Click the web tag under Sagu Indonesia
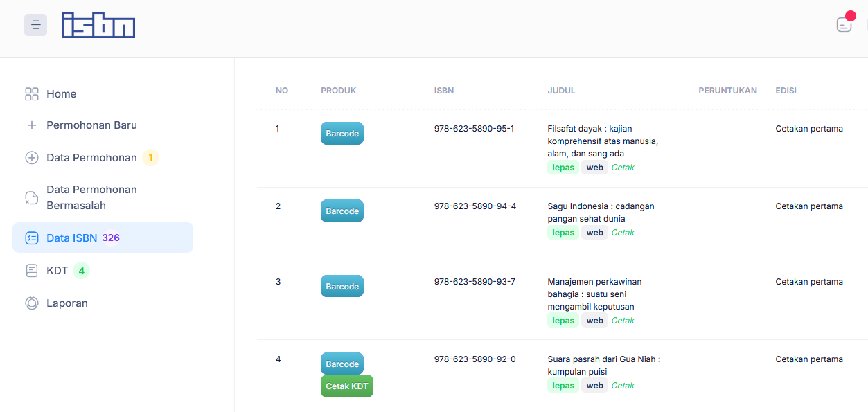 pos(595,233)
